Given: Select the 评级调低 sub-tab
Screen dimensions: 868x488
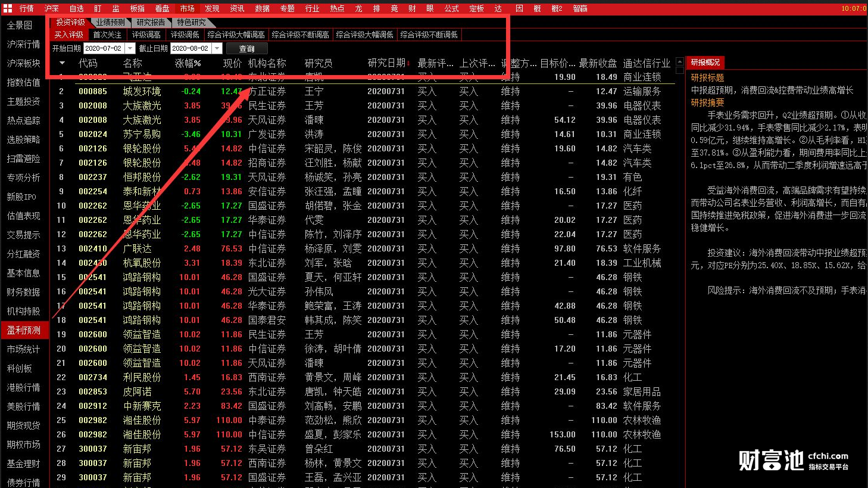Looking at the screenshot, I should pyautogui.click(x=185, y=35).
